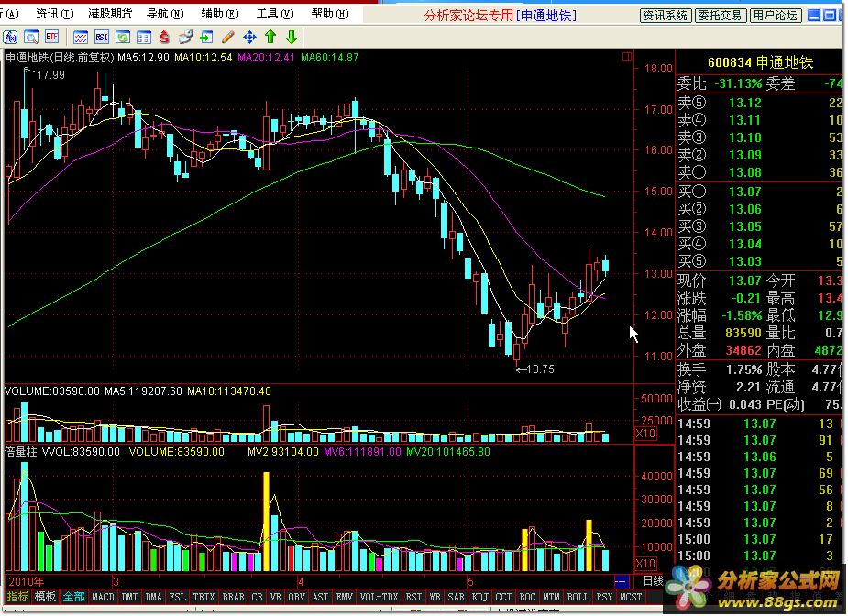This screenshot has height=616, width=848.
Task: Click the stock title 600834 申通地铁
Action: (760, 62)
